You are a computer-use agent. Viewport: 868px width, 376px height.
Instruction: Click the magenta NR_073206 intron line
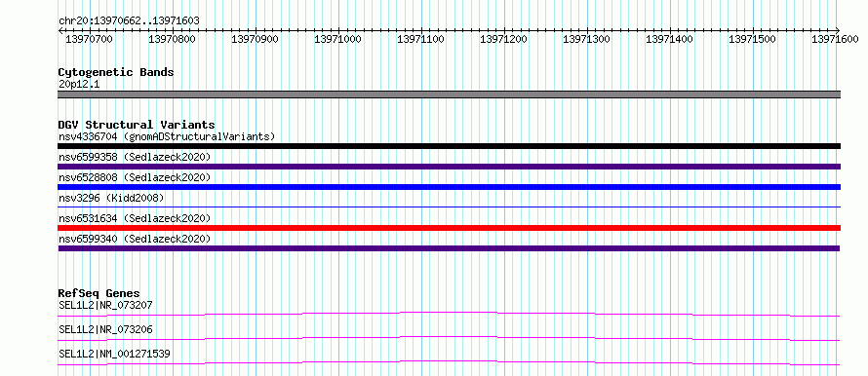pos(449,338)
